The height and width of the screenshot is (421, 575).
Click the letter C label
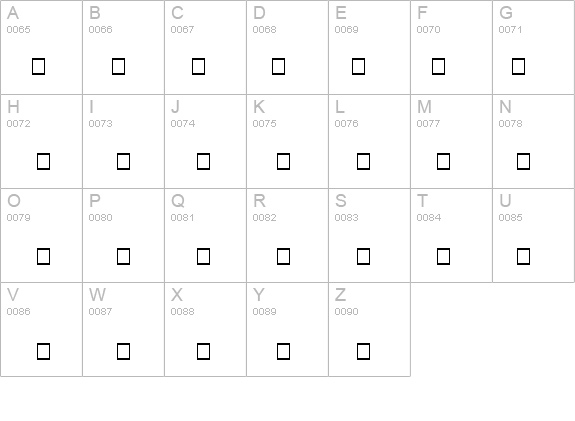[x=177, y=13]
